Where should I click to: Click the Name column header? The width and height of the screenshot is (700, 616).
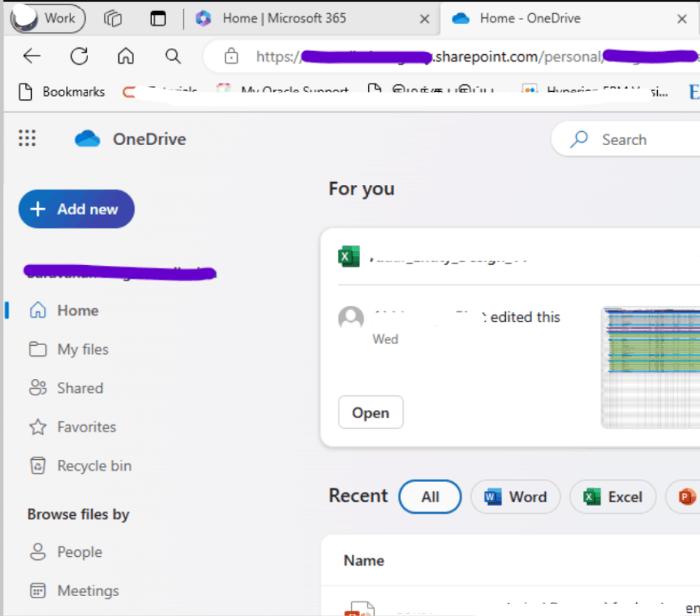click(x=364, y=560)
